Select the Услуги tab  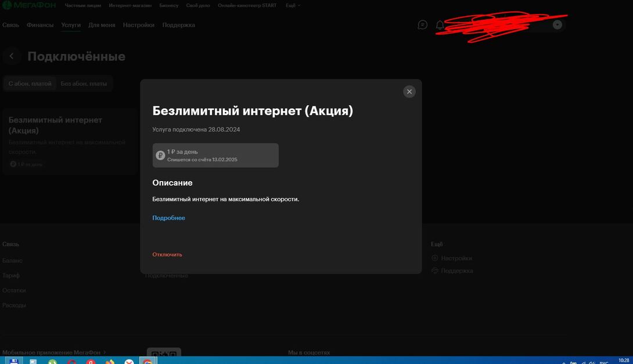(x=71, y=25)
